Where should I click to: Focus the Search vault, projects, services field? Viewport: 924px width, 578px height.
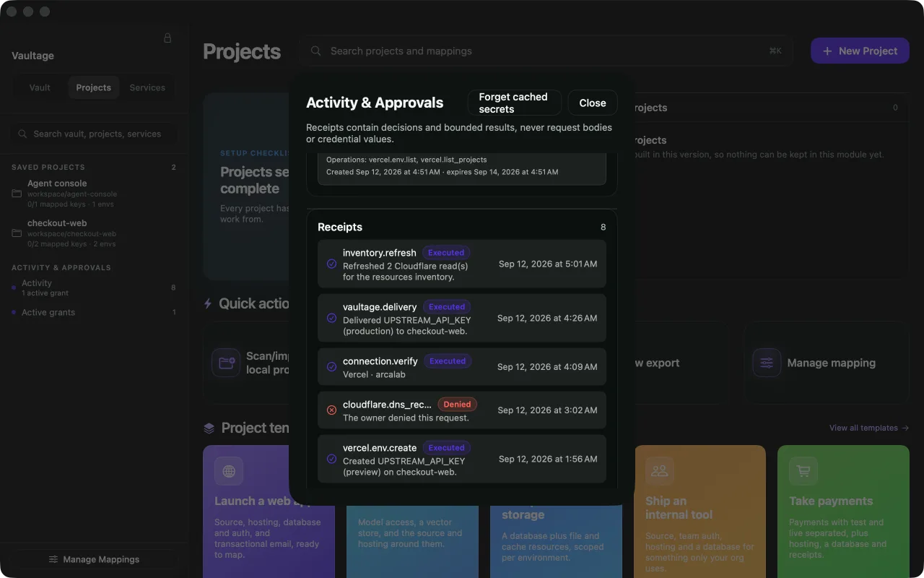coord(94,134)
